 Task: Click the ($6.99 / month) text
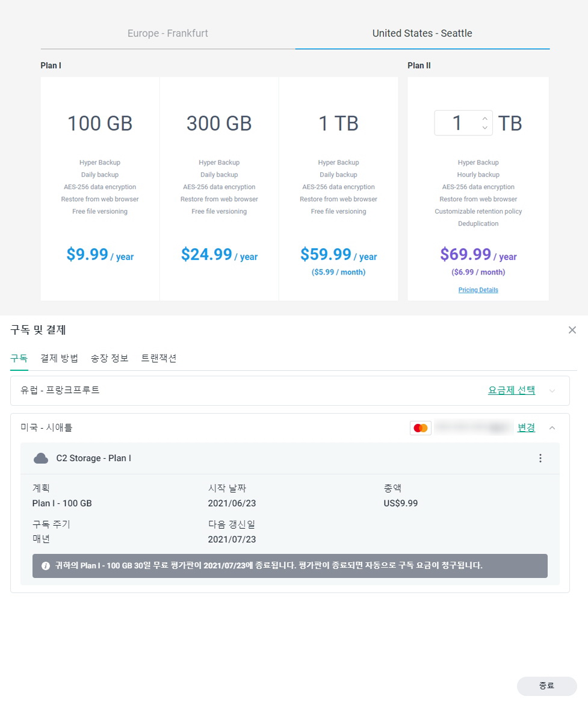tap(478, 272)
